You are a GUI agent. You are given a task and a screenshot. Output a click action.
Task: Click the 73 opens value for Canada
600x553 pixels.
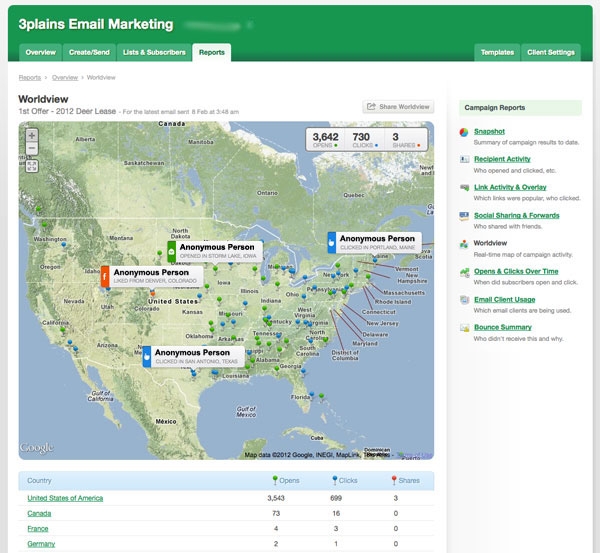point(276,513)
